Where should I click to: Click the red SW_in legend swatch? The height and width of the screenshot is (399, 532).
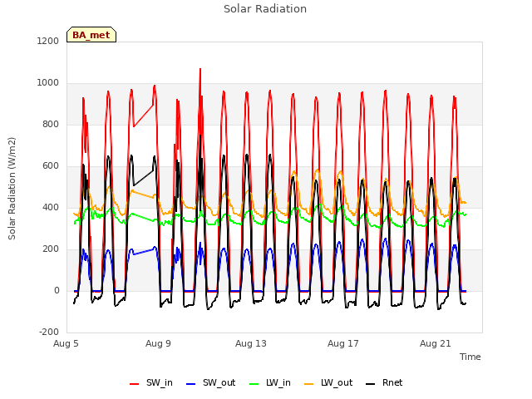pos(135,384)
